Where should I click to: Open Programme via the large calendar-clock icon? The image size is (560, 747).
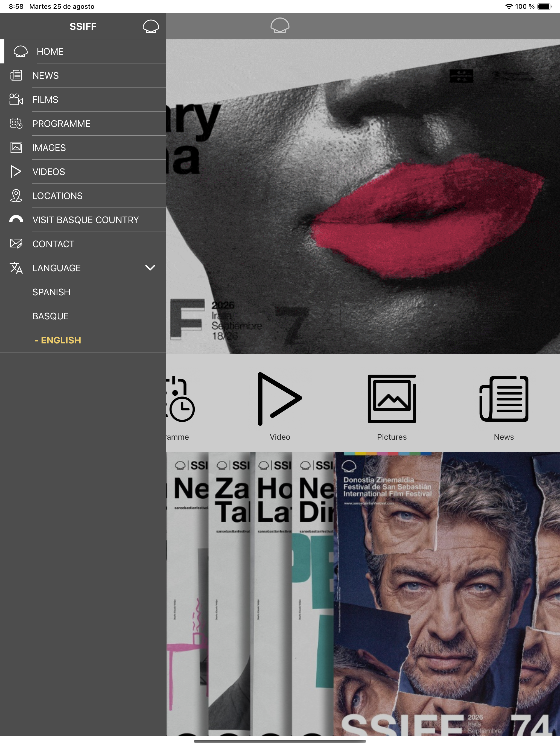click(x=180, y=399)
